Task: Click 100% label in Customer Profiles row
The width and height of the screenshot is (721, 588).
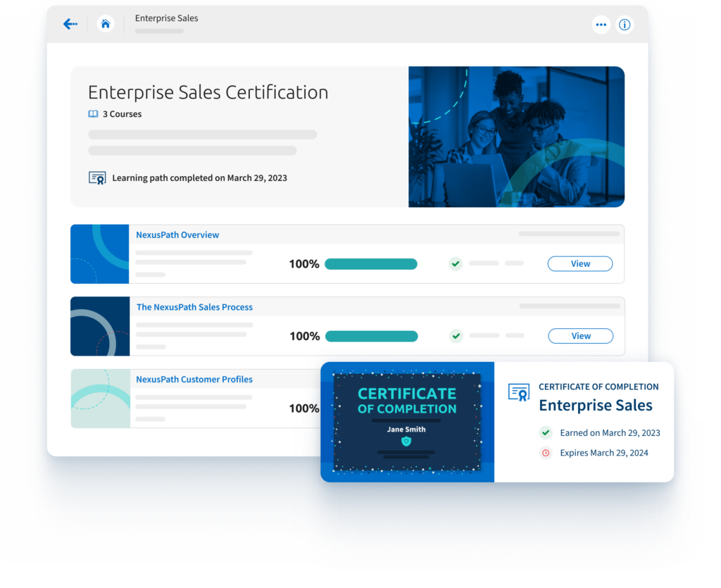Action: 304,408
